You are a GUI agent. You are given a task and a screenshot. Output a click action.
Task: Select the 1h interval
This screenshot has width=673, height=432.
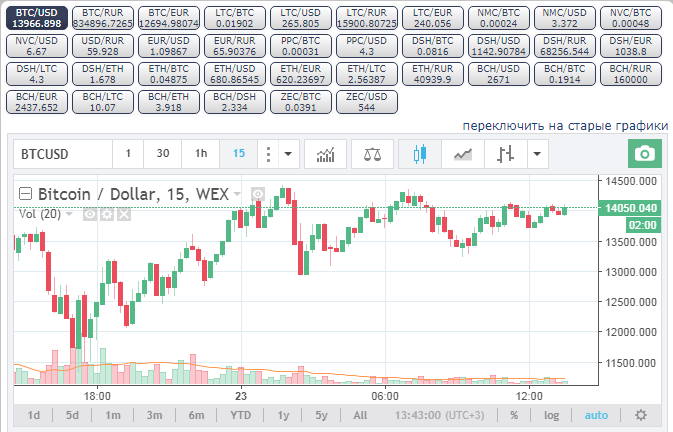(x=201, y=154)
